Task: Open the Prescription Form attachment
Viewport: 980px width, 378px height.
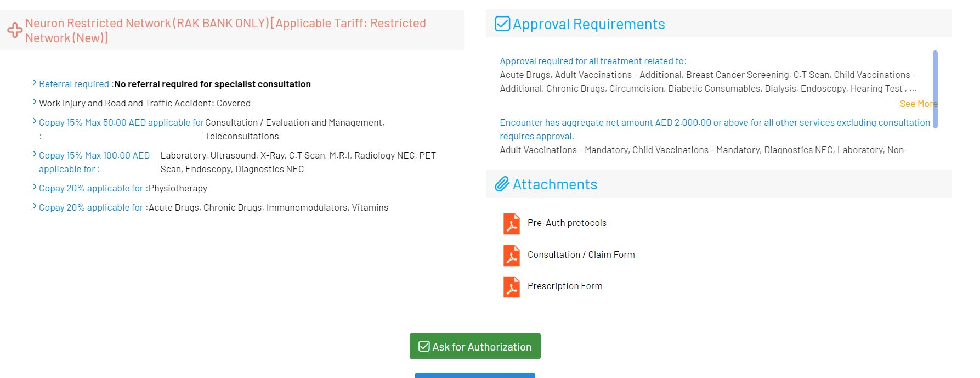Action: 564,286
